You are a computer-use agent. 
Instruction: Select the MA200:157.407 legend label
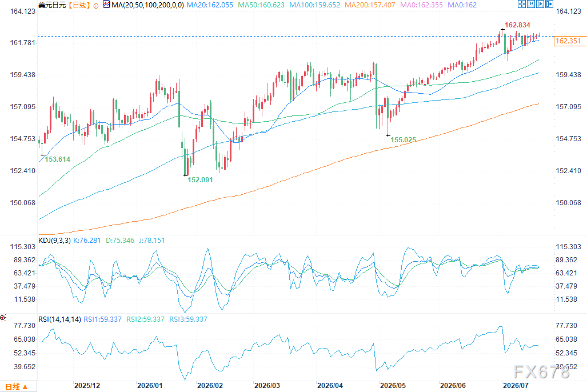pos(370,5)
